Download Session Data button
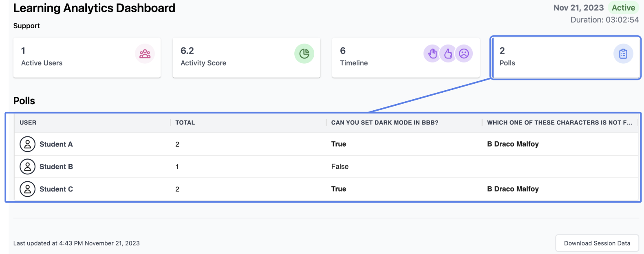 [x=597, y=243]
